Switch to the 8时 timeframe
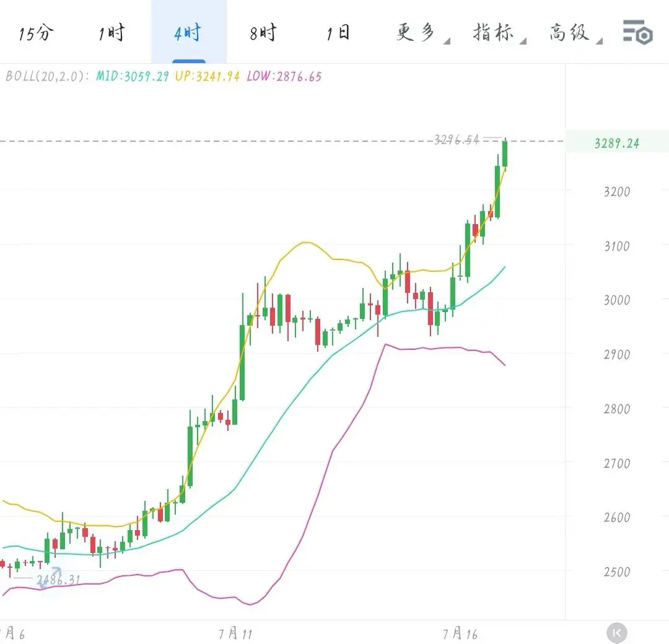669x644 pixels. coord(263,32)
